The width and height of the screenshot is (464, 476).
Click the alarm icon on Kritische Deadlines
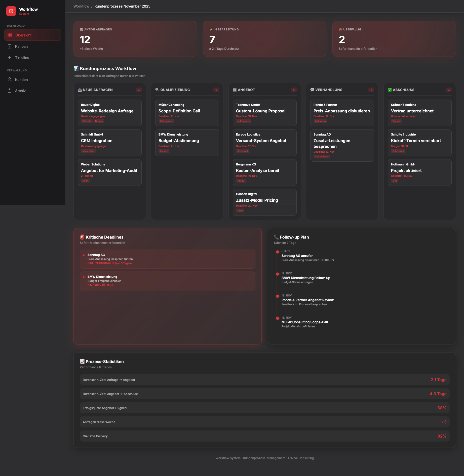82,237
